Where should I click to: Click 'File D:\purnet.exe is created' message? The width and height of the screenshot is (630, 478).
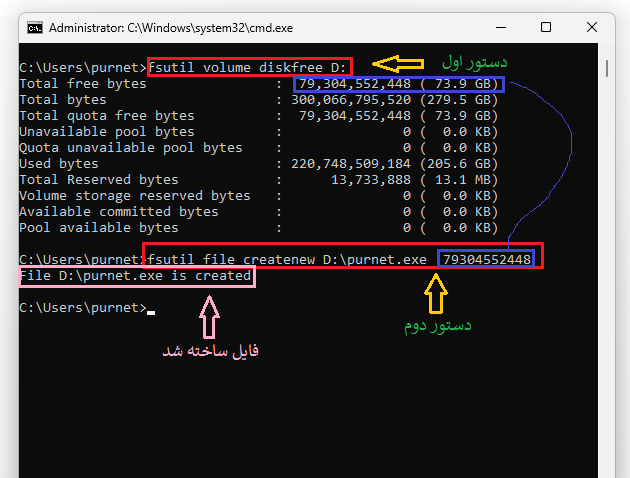click(x=136, y=275)
